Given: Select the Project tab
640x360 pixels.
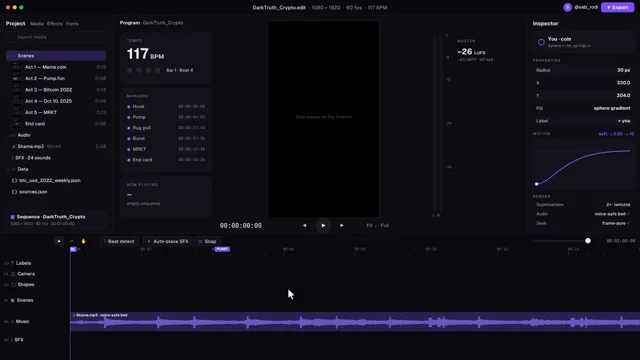Looking at the screenshot, I should [16, 24].
